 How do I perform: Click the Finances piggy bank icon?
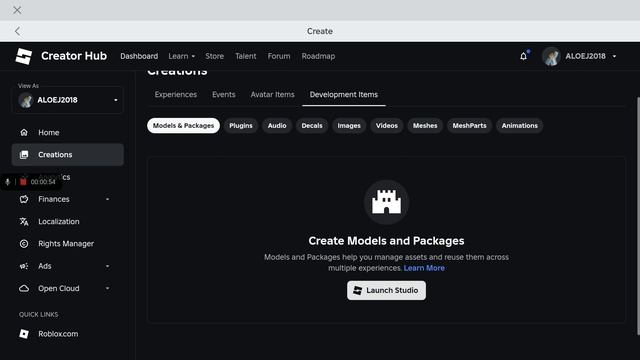tap(24, 199)
